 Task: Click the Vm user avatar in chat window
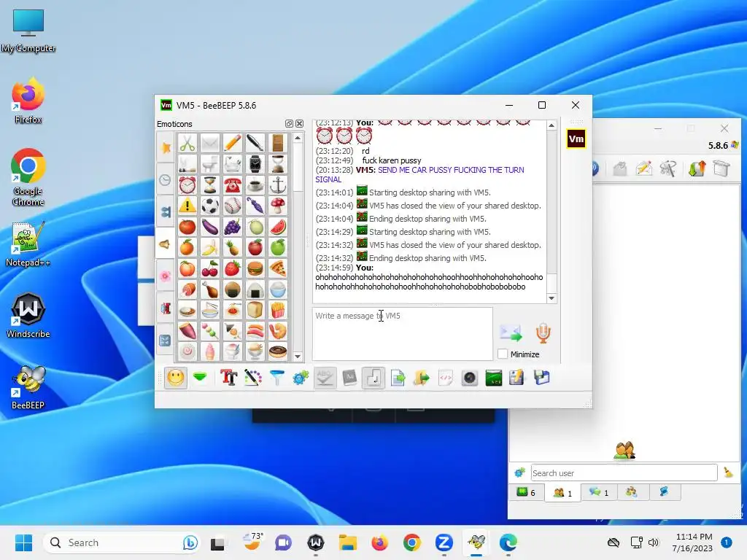pyautogui.click(x=576, y=139)
